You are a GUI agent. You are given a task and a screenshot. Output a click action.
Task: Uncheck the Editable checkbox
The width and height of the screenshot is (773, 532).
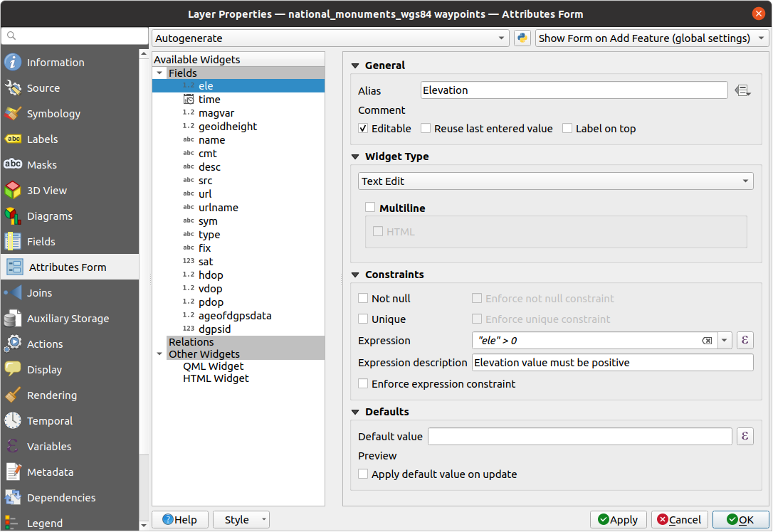coord(363,128)
